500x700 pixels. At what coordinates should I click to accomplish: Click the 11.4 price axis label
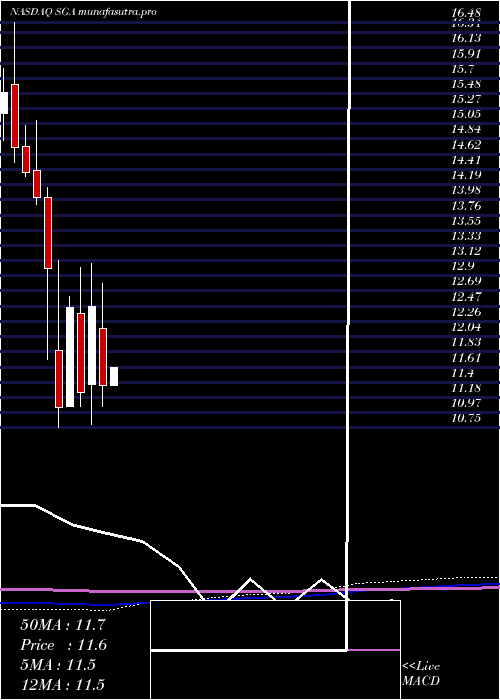462,372
